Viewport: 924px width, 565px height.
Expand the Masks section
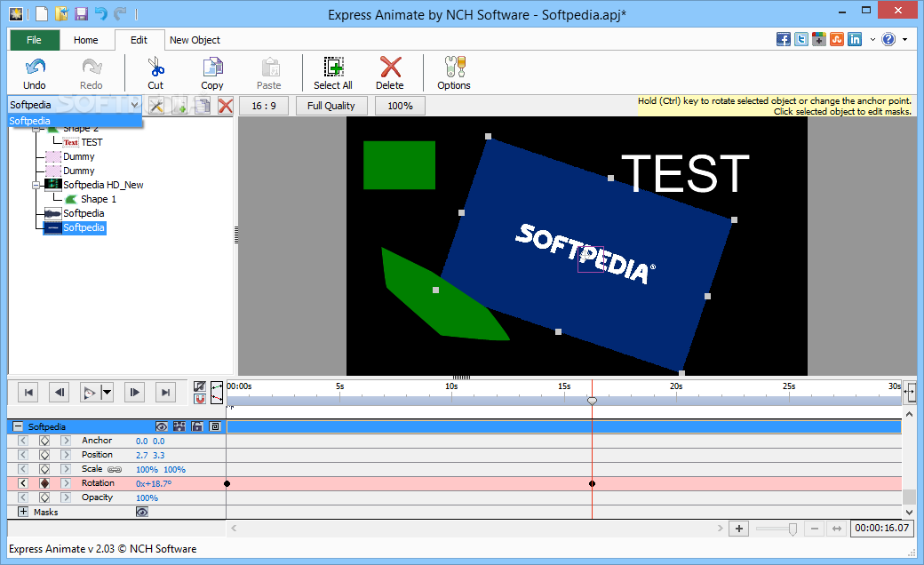click(x=22, y=512)
